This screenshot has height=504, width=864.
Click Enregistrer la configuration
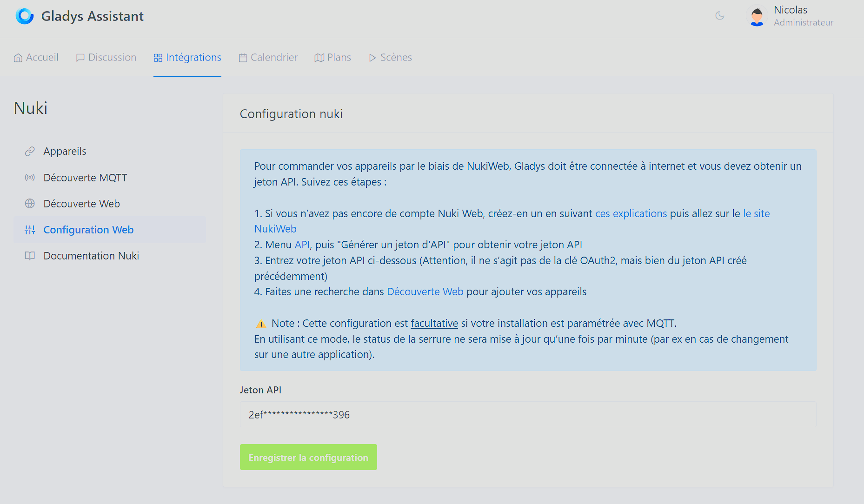tap(308, 457)
